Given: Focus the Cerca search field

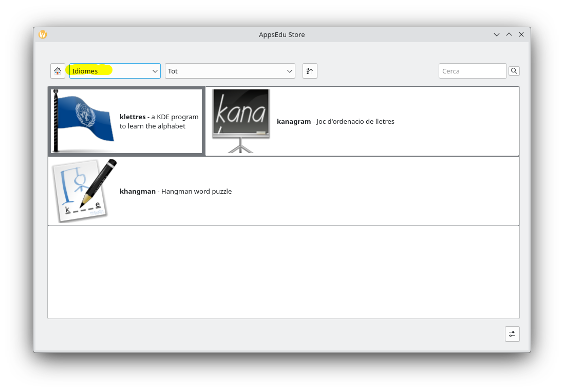Looking at the screenshot, I should tap(472, 71).
